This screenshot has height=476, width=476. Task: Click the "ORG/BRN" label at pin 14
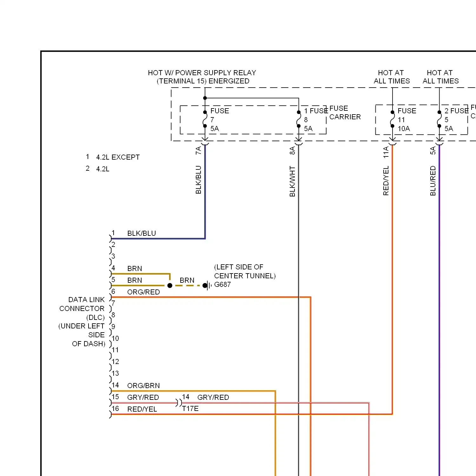coord(143,386)
